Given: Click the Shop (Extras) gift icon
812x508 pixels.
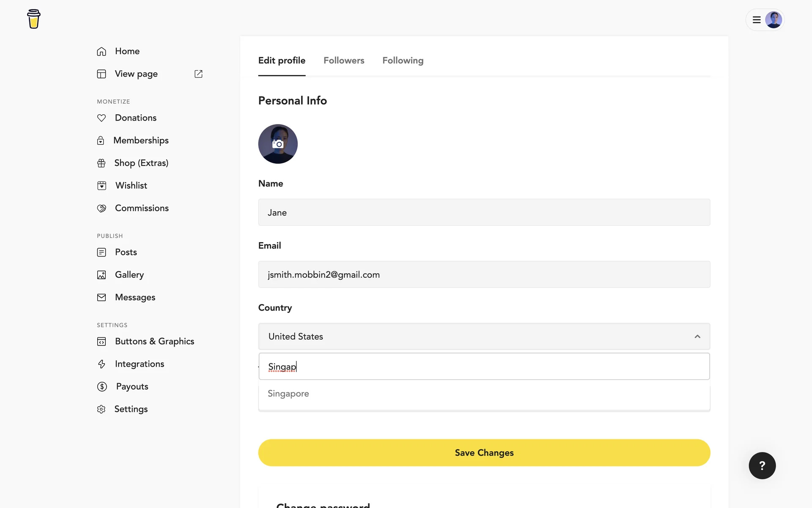Looking at the screenshot, I should coord(101,163).
